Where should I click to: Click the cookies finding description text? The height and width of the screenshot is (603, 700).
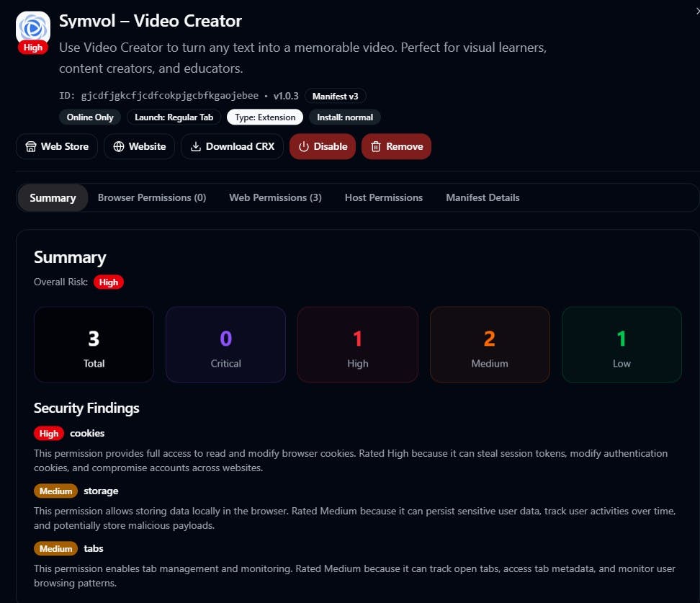pos(351,460)
